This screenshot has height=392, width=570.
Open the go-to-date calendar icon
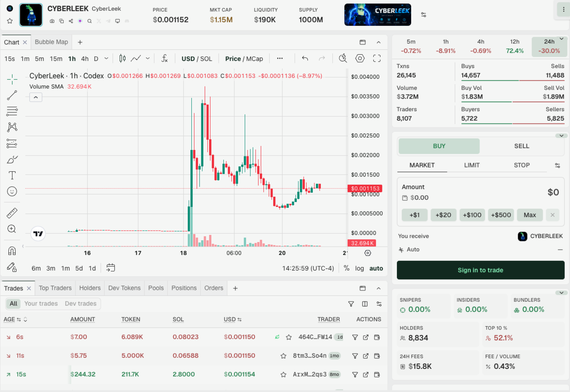tap(111, 268)
